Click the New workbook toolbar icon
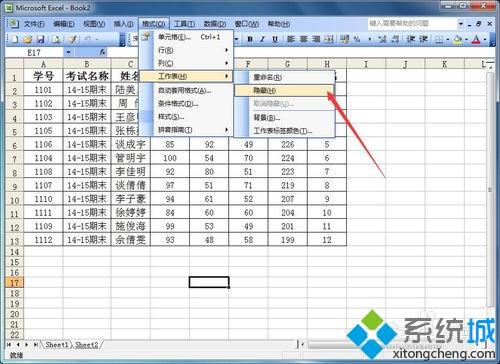Viewport: 500px width, 364px height. point(15,39)
